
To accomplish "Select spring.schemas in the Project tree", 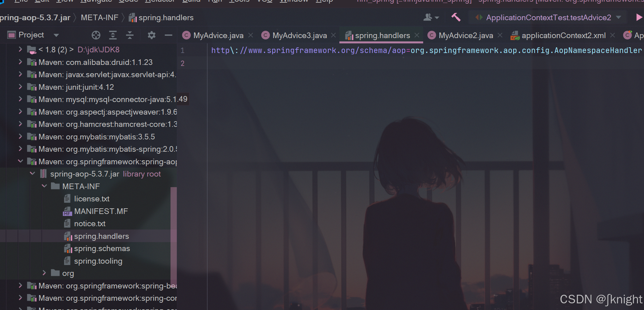I will (102, 248).
